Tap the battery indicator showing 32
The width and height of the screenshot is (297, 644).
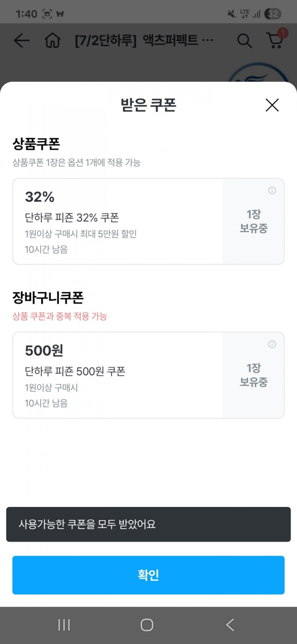[273, 14]
